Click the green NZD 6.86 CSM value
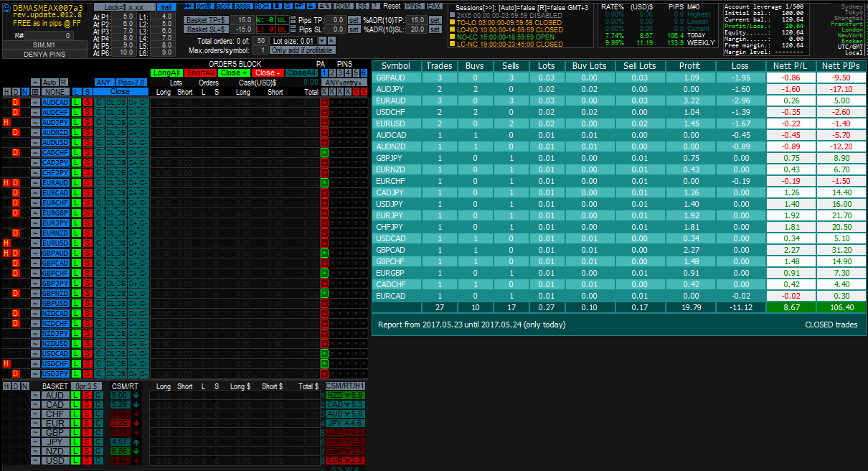The image size is (868, 471). (x=121, y=452)
